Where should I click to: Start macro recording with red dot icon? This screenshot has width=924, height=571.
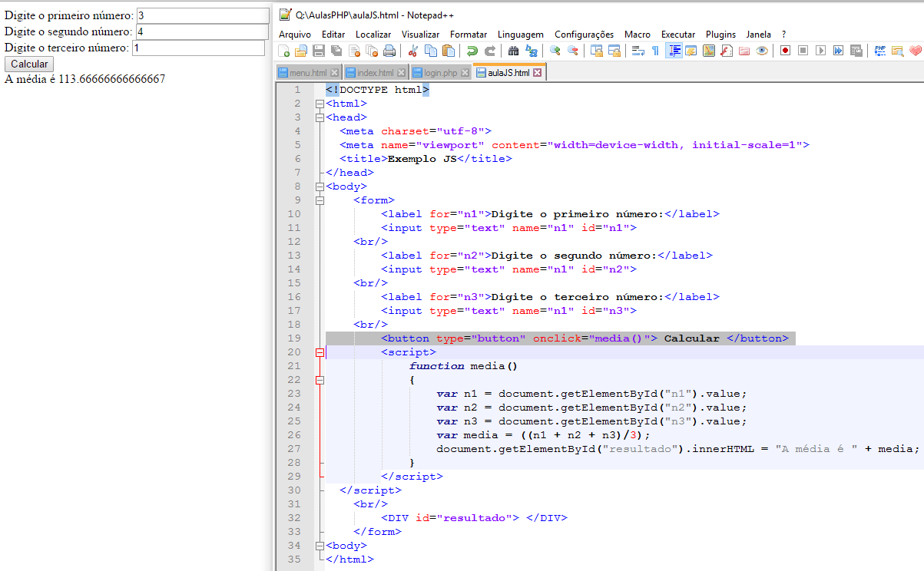785,51
